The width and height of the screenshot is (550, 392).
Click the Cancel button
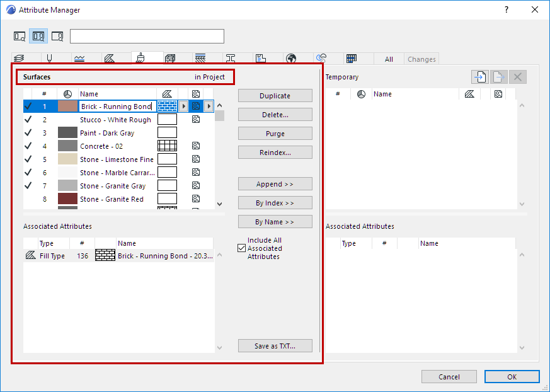tap(449, 376)
